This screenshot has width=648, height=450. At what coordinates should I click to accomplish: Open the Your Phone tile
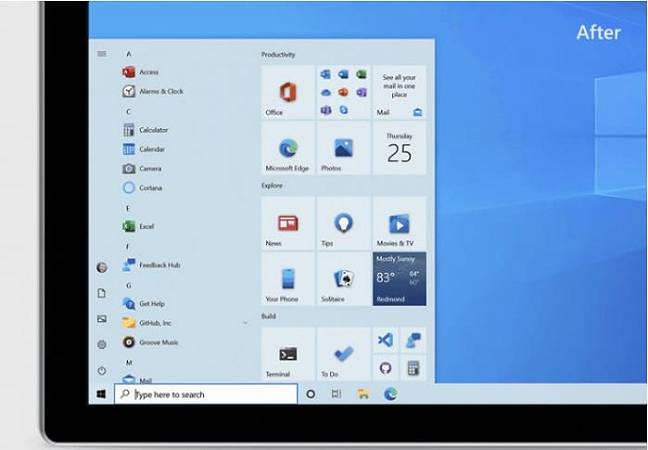tap(288, 279)
